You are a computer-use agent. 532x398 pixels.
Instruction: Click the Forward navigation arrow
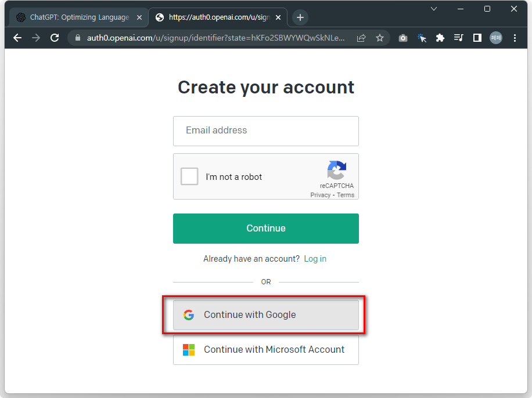pos(36,38)
